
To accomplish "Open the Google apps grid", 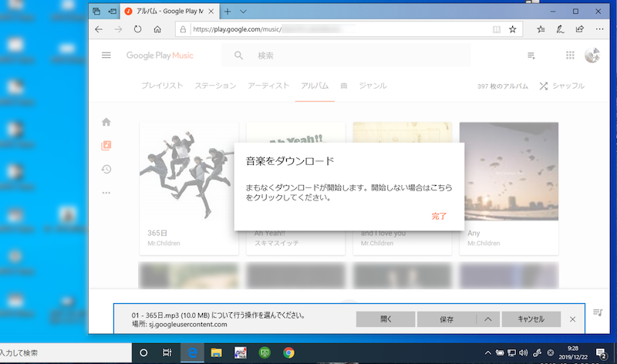I will [x=570, y=56].
